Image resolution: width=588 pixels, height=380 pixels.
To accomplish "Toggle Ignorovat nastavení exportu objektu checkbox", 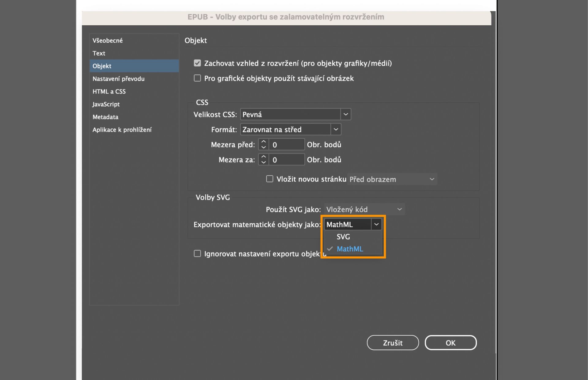I will (x=197, y=254).
